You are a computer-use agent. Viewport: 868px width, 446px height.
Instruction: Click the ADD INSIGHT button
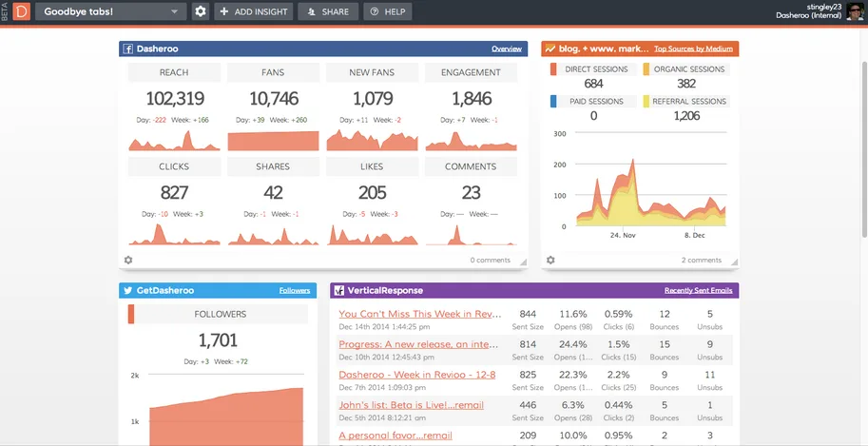pyautogui.click(x=254, y=11)
